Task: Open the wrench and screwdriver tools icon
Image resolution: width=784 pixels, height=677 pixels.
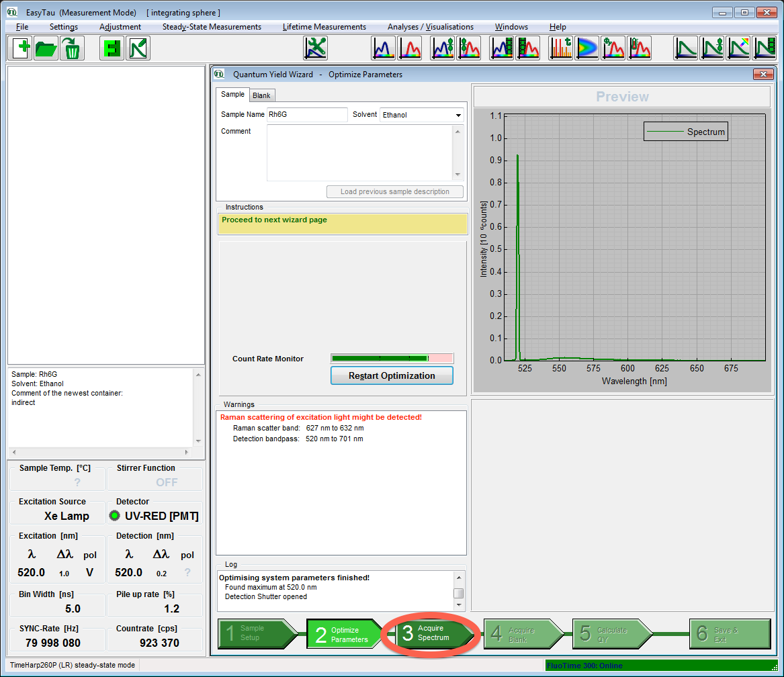Action: [315, 48]
